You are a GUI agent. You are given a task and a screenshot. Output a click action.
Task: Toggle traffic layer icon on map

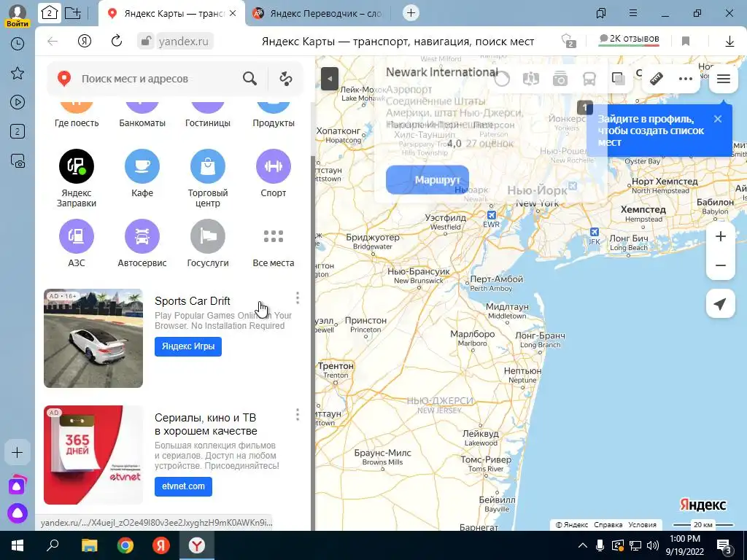pos(501,79)
